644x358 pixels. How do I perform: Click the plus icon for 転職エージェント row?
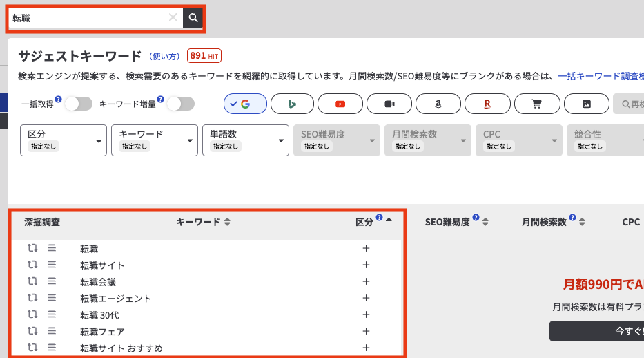(366, 298)
